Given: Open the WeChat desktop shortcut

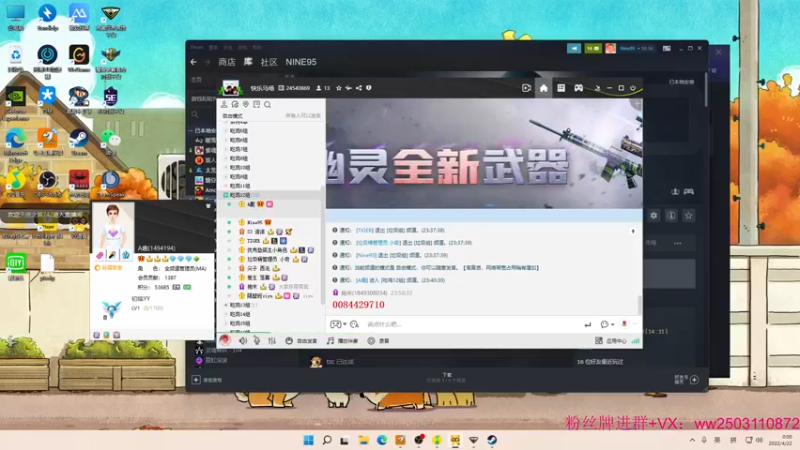Looking at the screenshot, I should click(x=110, y=142).
